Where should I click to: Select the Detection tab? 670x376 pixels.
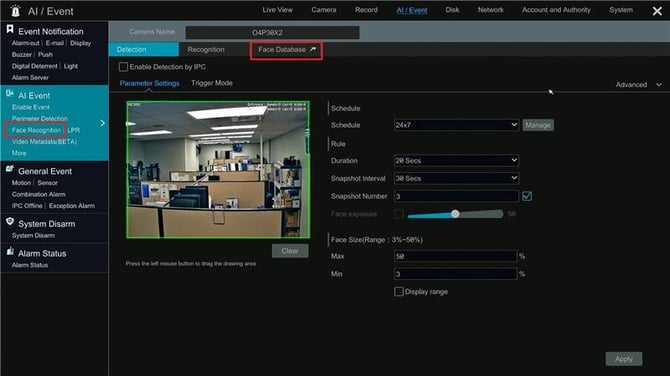coord(144,50)
